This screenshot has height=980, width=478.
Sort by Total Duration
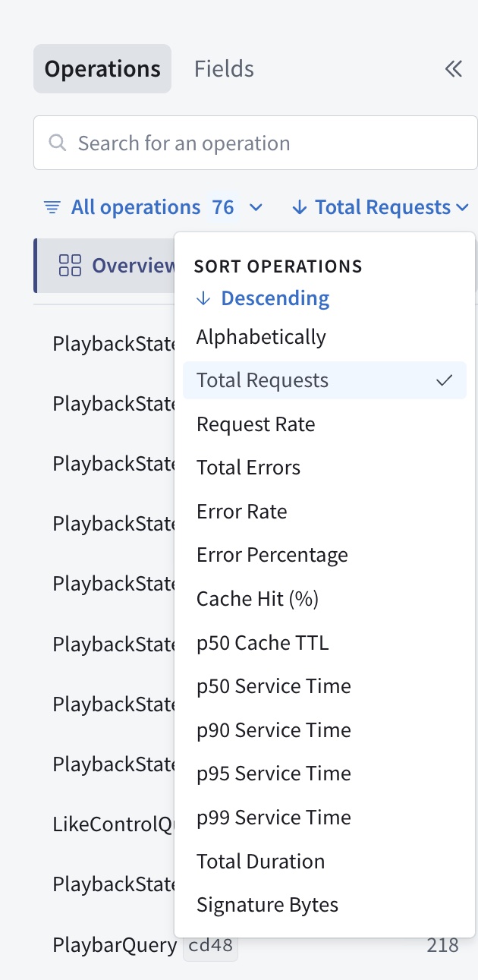[260, 862]
